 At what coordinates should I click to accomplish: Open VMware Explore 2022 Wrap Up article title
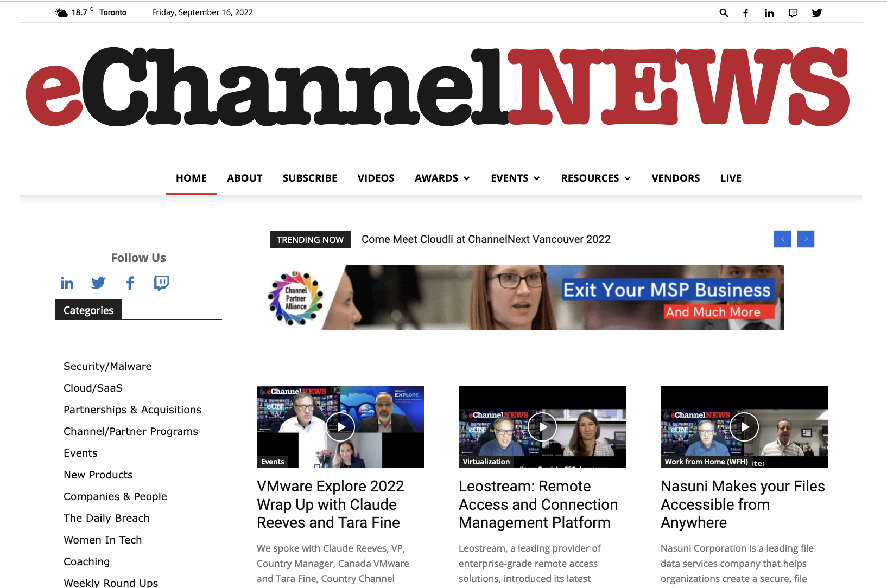[331, 504]
